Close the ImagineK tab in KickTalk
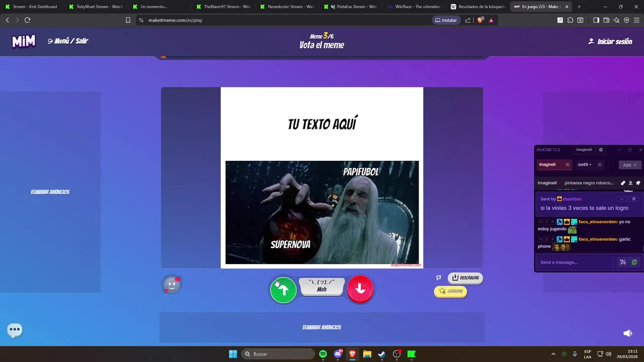 click(568, 165)
